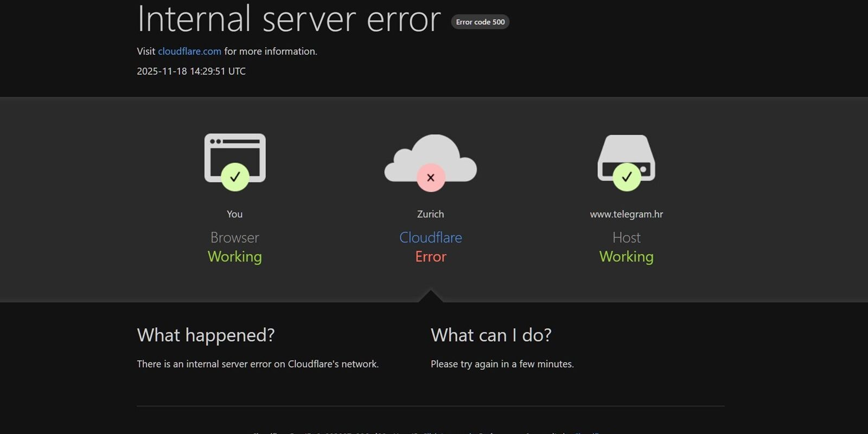Click the Internal server error title

289,20
